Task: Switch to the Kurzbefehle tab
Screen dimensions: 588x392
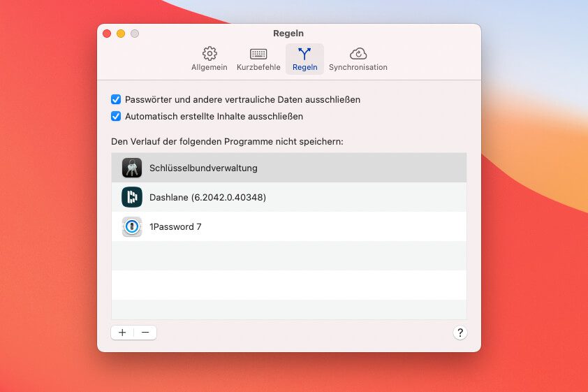Action: pos(258,59)
